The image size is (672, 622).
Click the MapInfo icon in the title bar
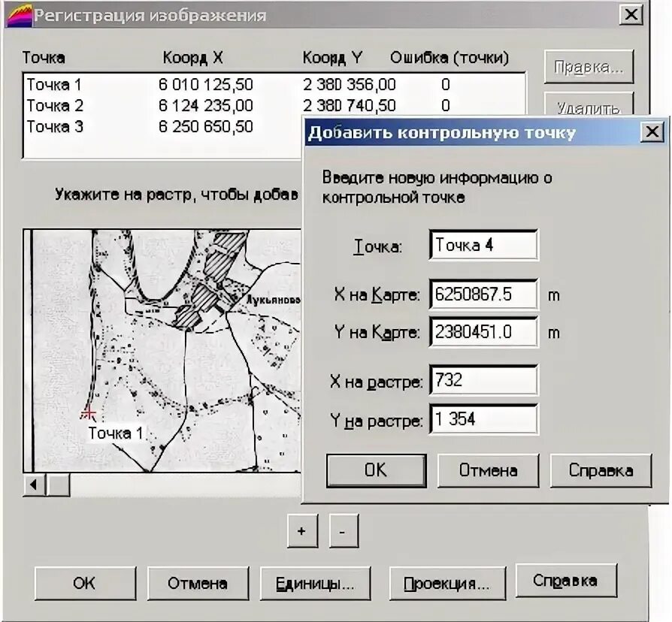(19, 16)
